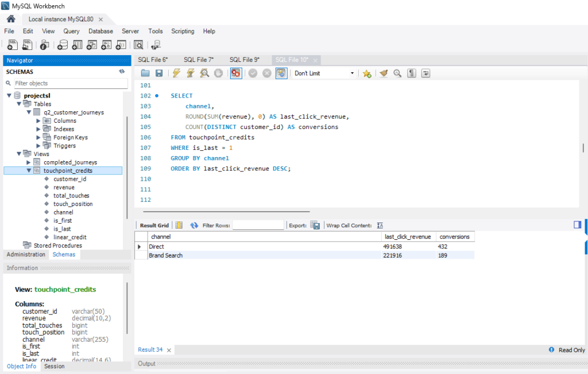Toggle wrap cell content in results
The height and width of the screenshot is (374, 588).
coord(380,225)
